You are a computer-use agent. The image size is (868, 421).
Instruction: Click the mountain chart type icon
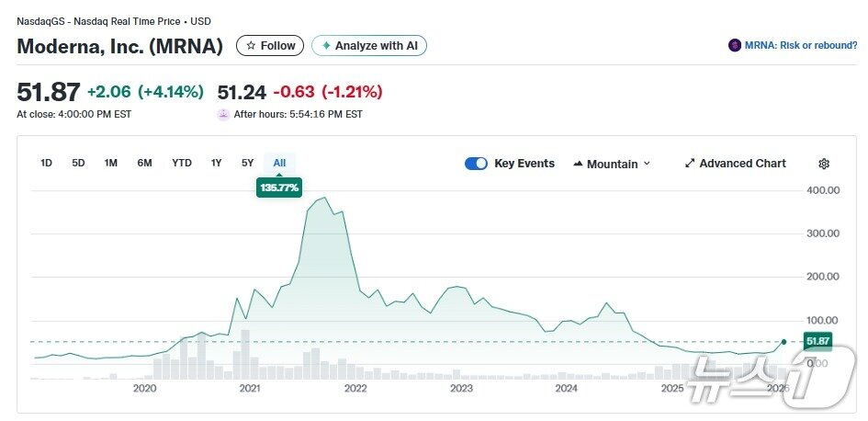pos(578,164)
